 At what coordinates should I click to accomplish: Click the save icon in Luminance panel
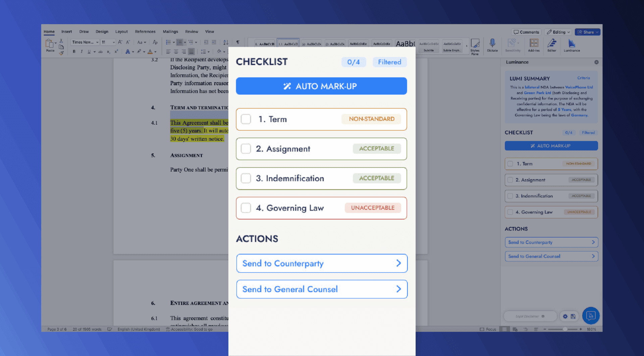573,316
